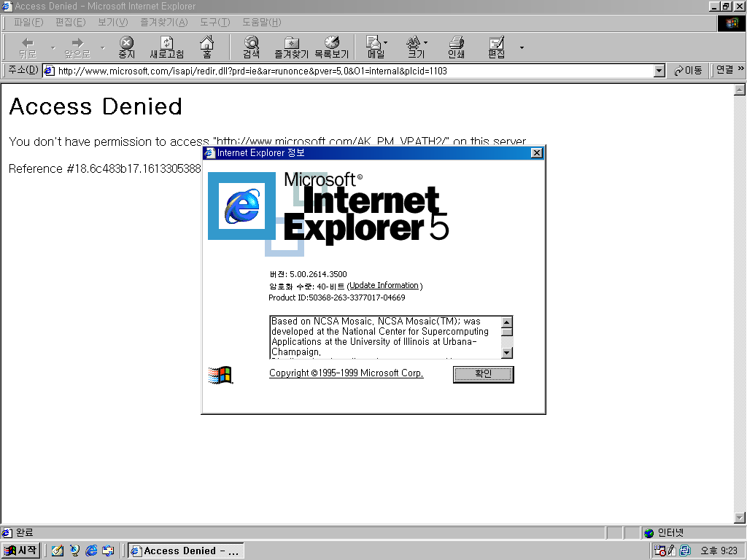This screenshot has width=747, height=560.
Task: Click the Product ID text line
Action: tap(337, 297)
